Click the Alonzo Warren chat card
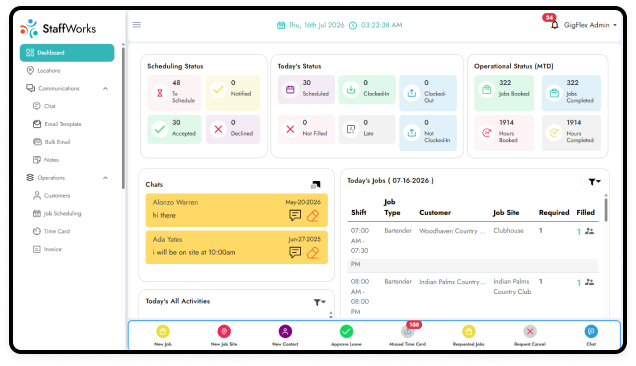Viewport: 636px width, 366px height. (236, 210)
